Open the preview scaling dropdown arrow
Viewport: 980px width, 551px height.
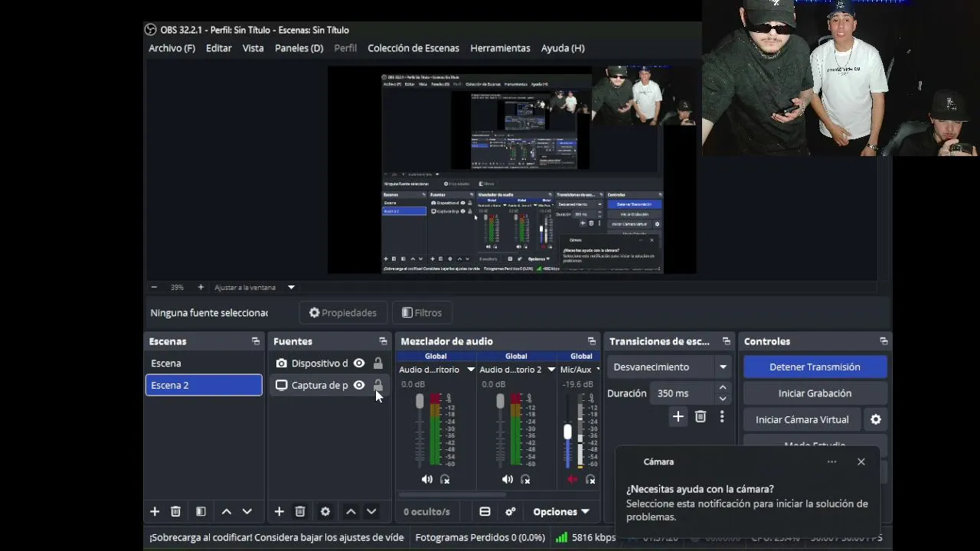click(291, 287)
